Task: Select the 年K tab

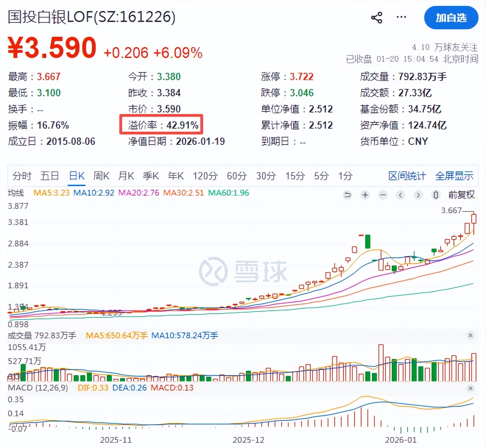Action: click(176, 176)
